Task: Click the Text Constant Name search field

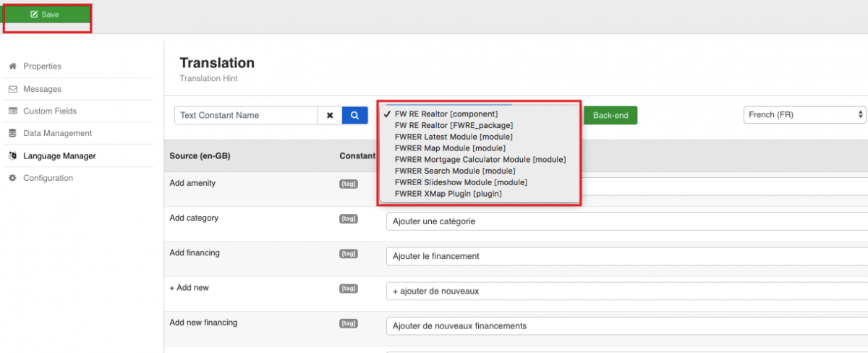Action: 246,115
